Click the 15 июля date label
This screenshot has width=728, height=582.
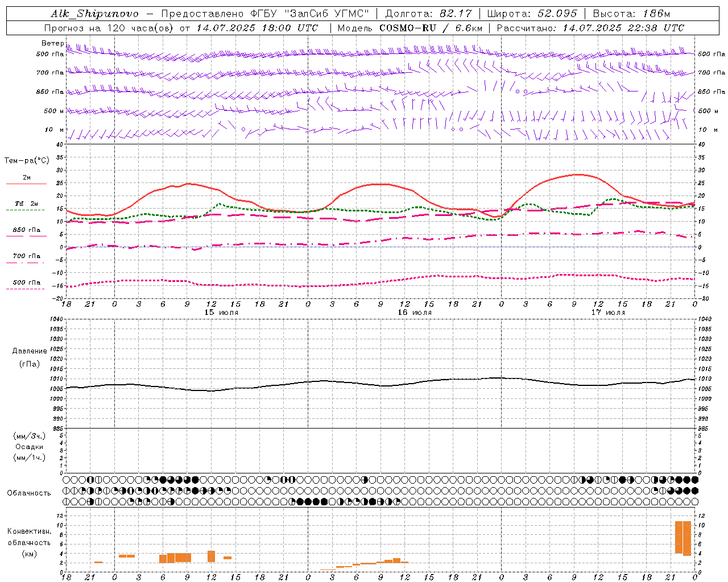(x=221, y=313)
